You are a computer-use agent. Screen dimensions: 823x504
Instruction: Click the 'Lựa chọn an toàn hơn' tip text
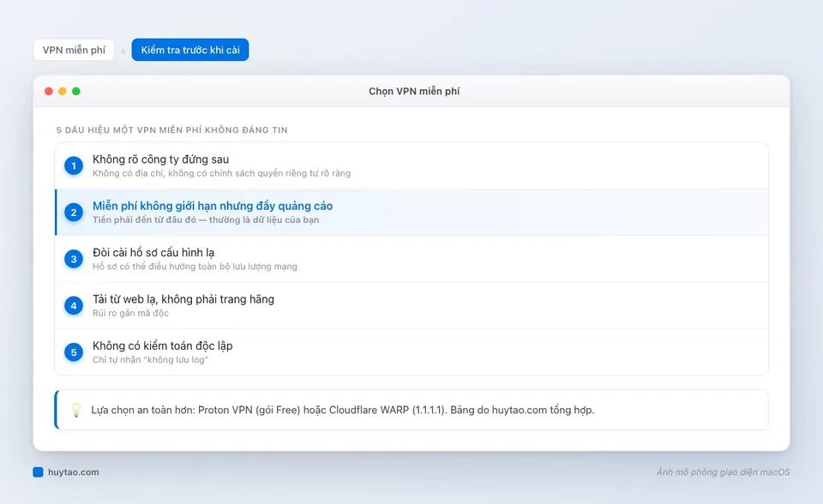(x=343, y=410)
